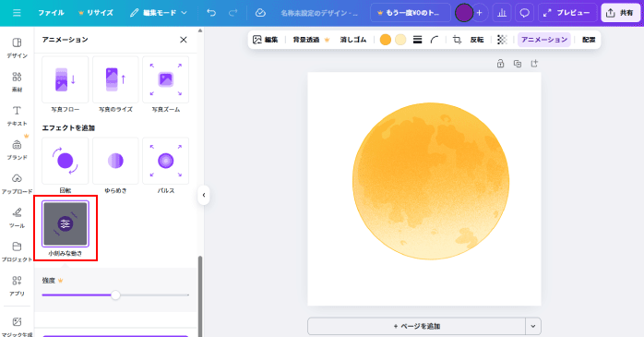Click the 配置 position button
644x337 pixels.
(x=589, y=40)
